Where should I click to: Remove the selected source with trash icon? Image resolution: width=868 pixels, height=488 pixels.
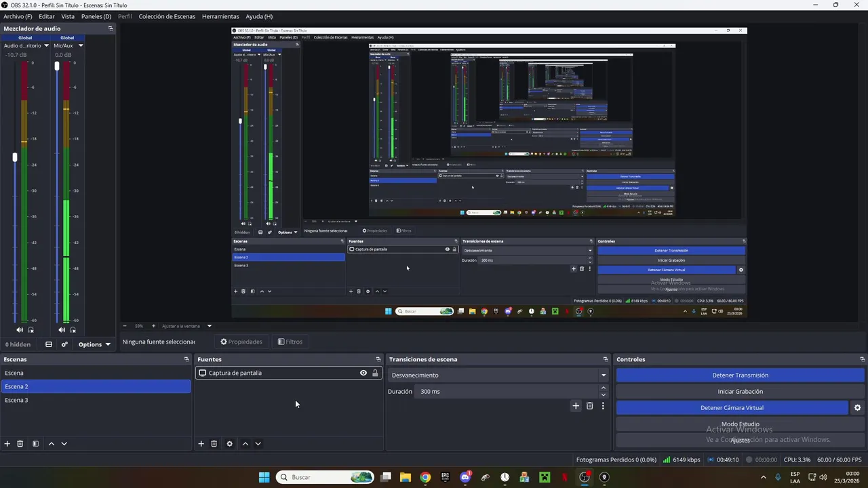[x=214, y=444]
